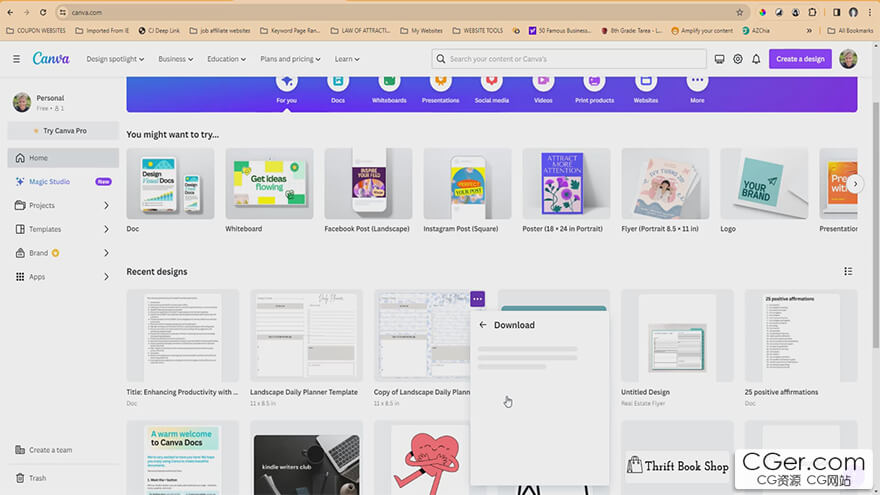Expand the Design spotlight dropdown
This screenshot has width=880, height=495.
pos(115,59)
